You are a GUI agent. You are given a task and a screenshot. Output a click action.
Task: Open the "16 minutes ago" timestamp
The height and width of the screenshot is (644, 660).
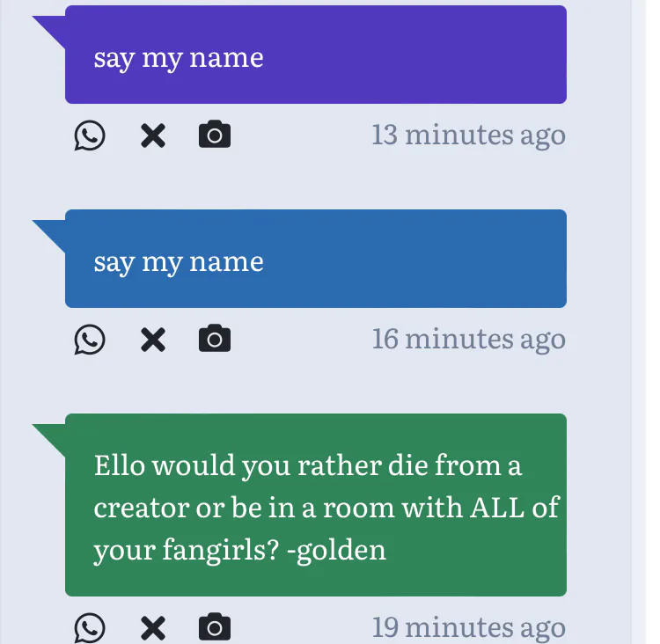pos(468,339)
